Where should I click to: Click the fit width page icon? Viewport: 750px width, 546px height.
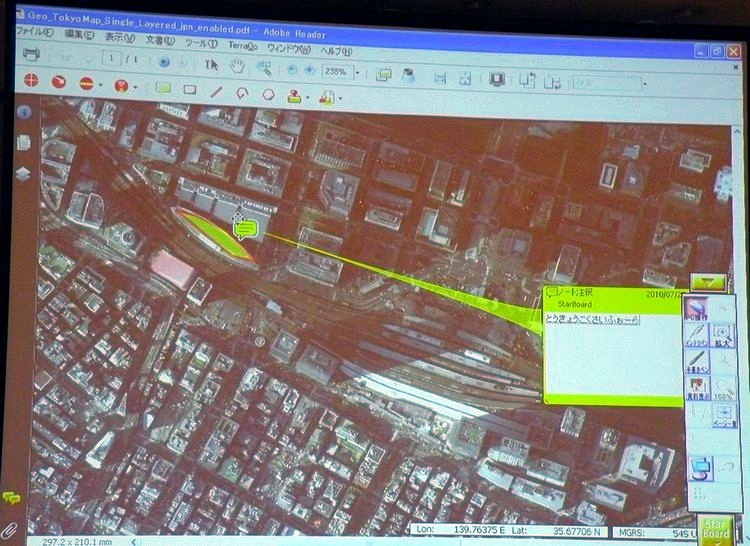pos(440,78)
